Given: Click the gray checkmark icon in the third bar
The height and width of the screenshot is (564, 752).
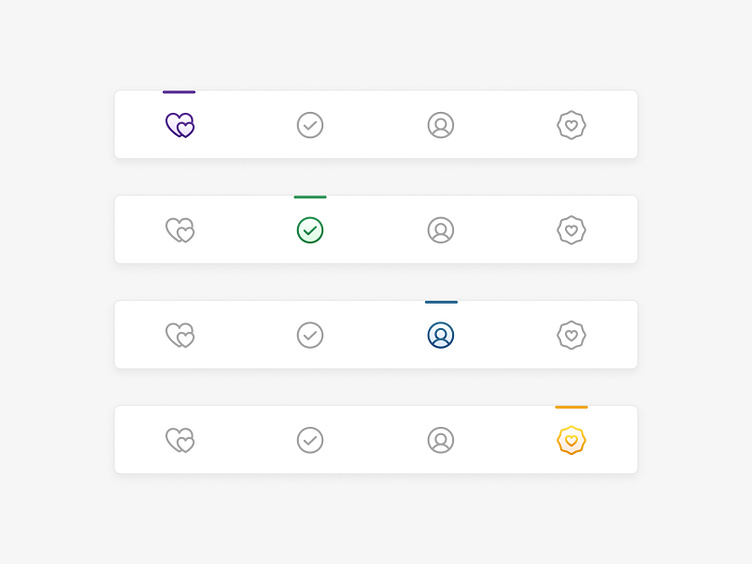Looking at the screenshot, I should tap(310, 335).
